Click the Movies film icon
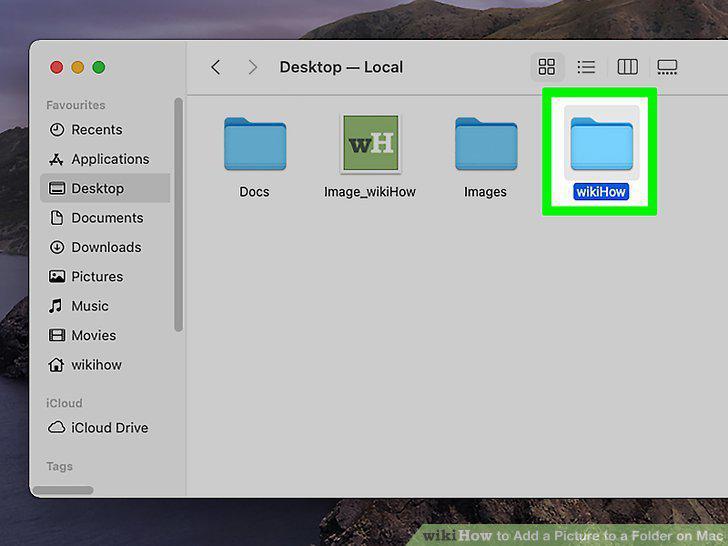The height and width of the screenshot is (546, 728). click(57, 335)
